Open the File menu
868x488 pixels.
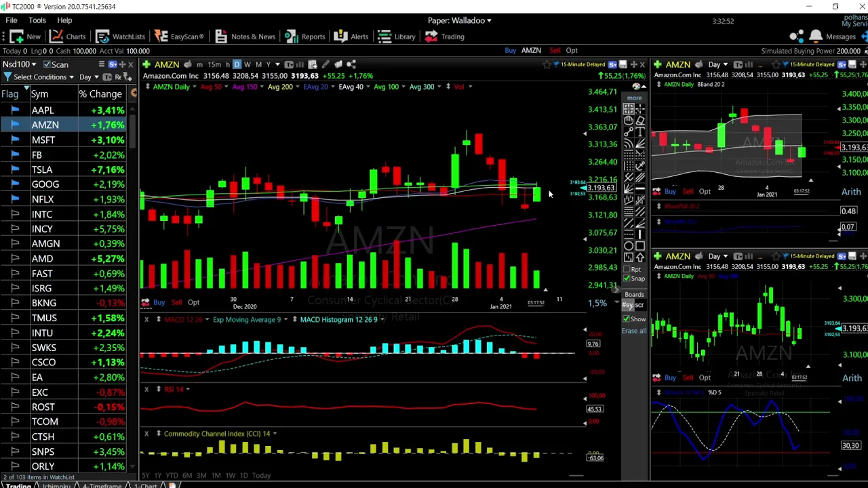[x=12, y=20]
